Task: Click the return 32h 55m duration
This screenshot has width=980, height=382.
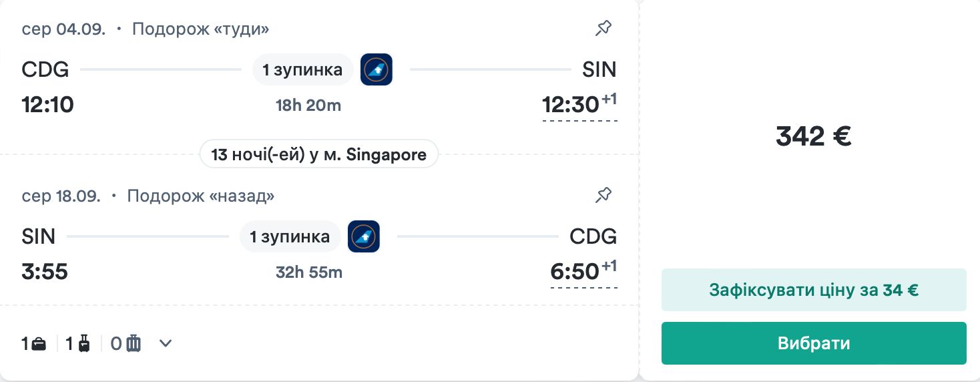Action: (309, 272)
